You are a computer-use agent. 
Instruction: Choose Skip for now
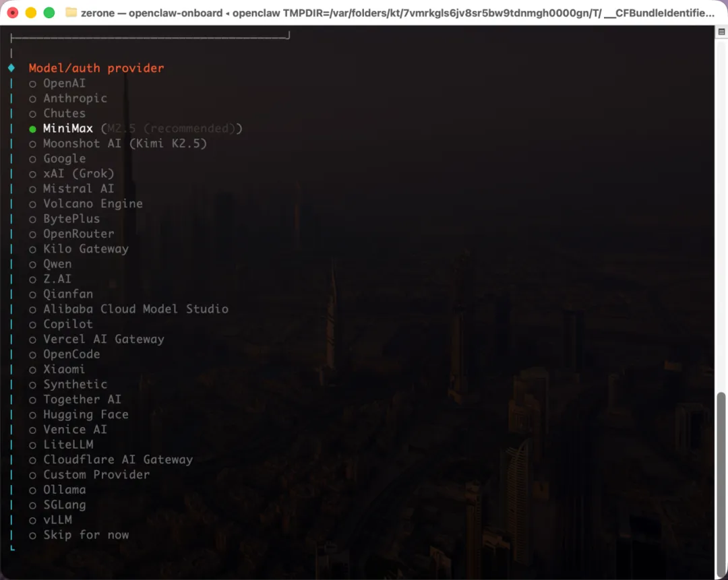[x=78, y=535]
